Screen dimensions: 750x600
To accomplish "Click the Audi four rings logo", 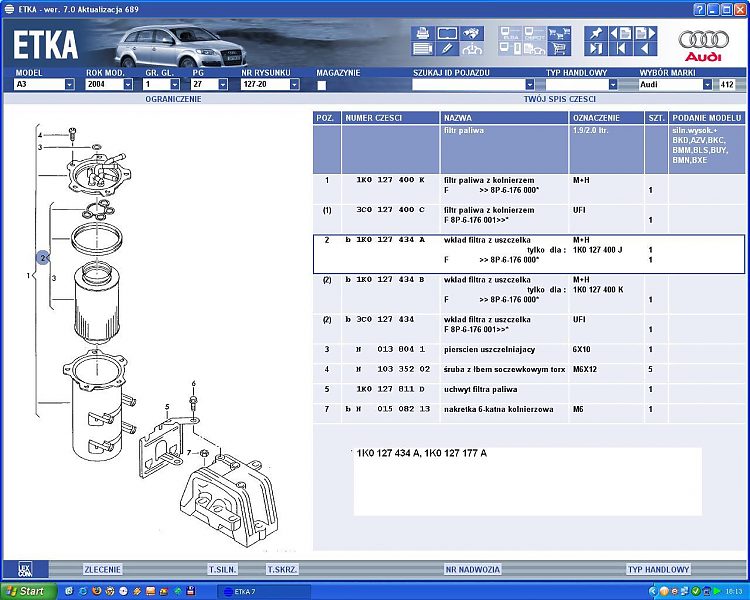I will tap(704, 39).
